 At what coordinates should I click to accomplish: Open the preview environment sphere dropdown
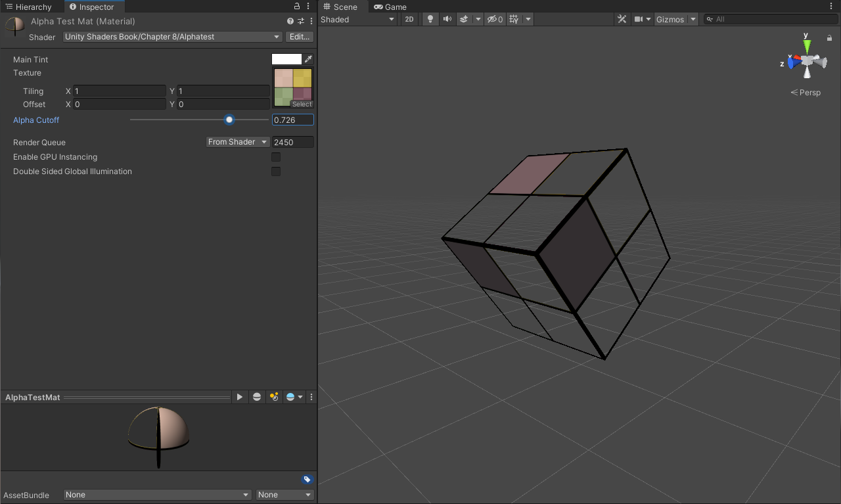pyautogui.click(x=294, y=398)
